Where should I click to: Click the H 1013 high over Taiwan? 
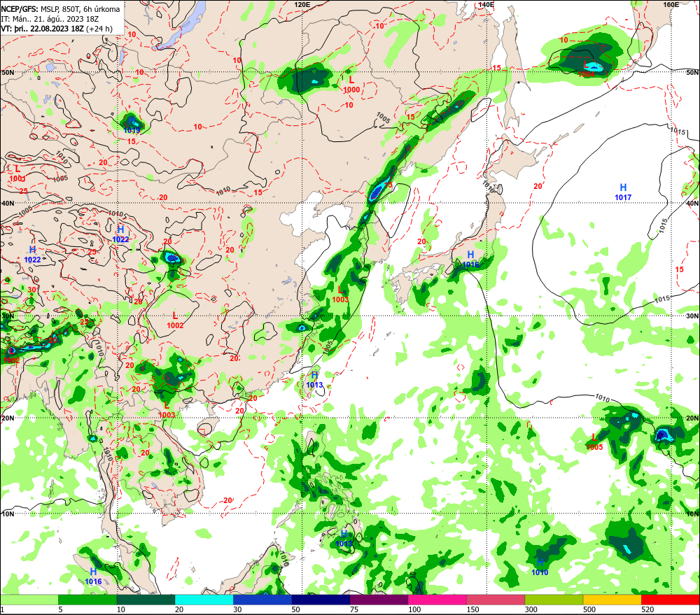(x=315, y=380)
